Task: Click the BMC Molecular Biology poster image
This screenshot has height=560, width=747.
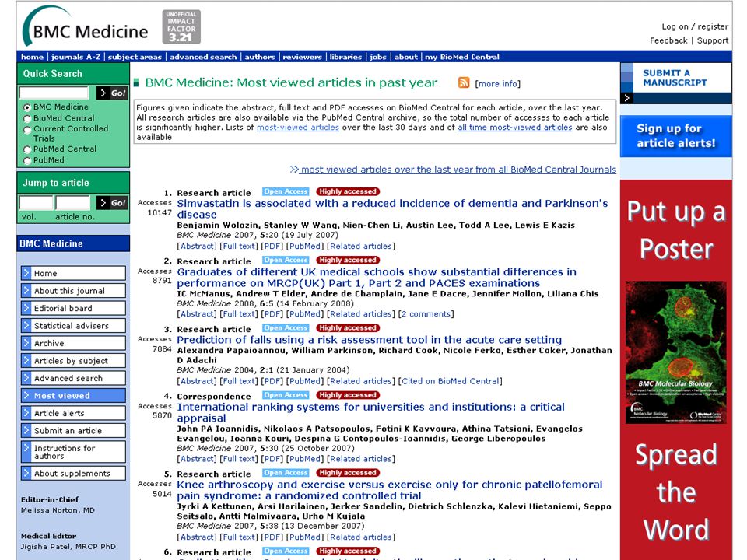Action: (676, 352)
